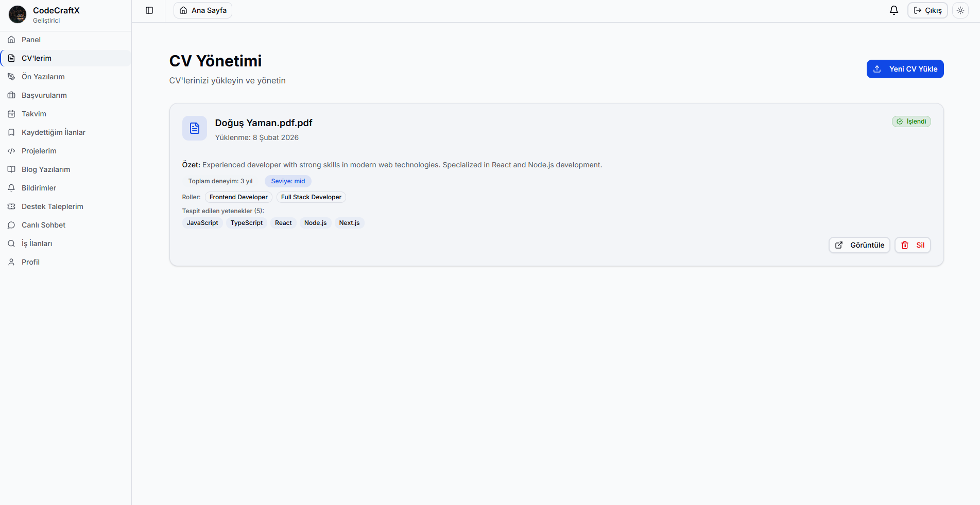The width and height of the screenshot is (980, 505).
Task: Select the Projelerim code icon
Action: pyautogui.click(x=11, y=150)
